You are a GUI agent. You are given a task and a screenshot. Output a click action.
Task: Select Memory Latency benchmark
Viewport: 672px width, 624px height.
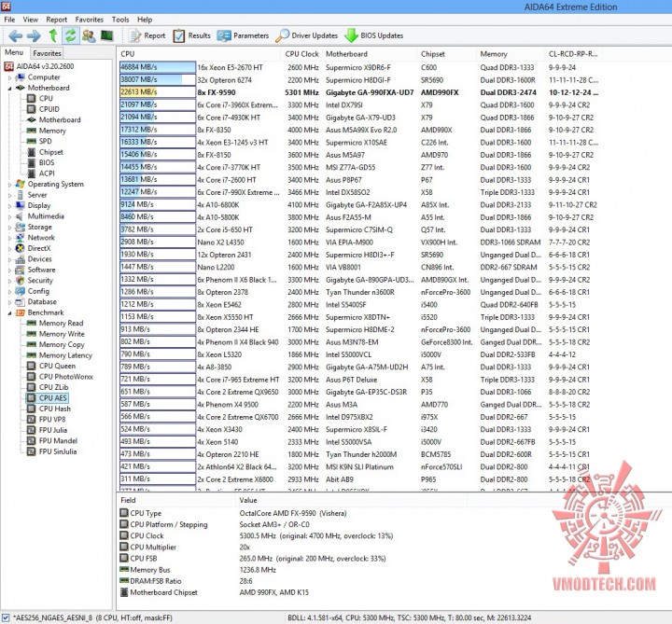[60, 355]
